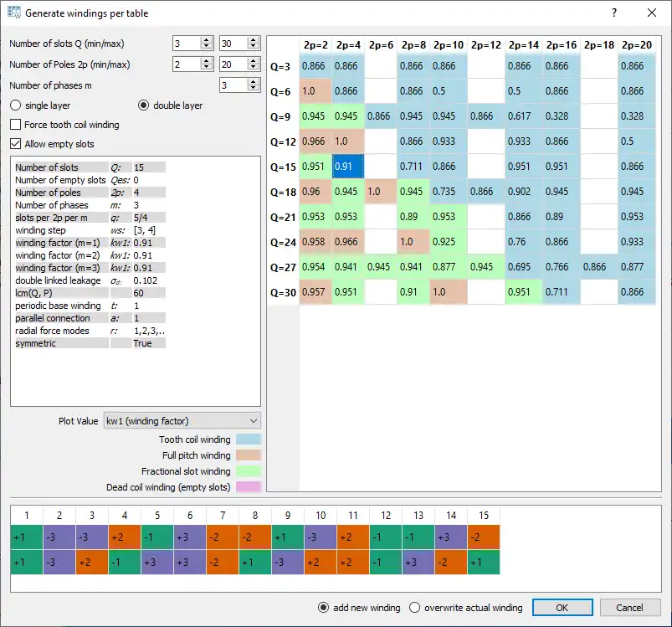
Task: Select the 0.695 cell at Q=27 2p=14
Action: [524, 266]
